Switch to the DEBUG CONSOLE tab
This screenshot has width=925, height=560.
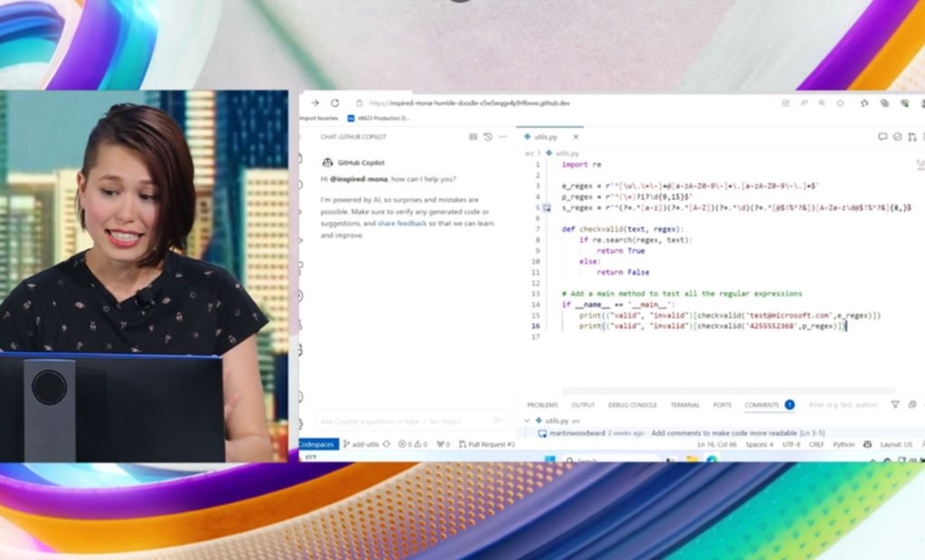[x=632, y=405]
